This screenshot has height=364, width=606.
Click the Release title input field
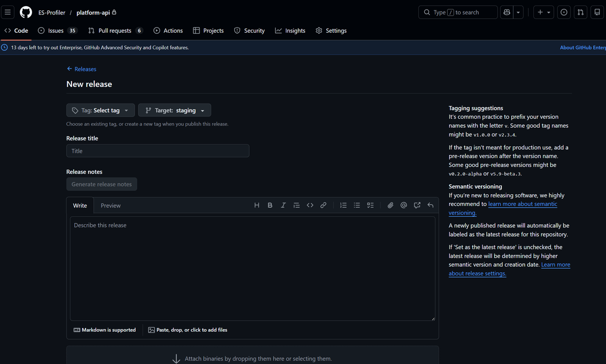[x=157, y=151]
